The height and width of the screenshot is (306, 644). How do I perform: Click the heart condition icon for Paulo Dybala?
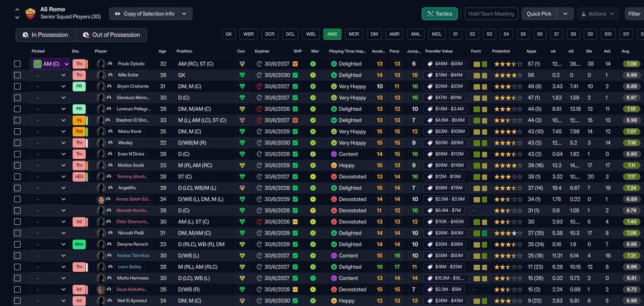tap(242, 64)
